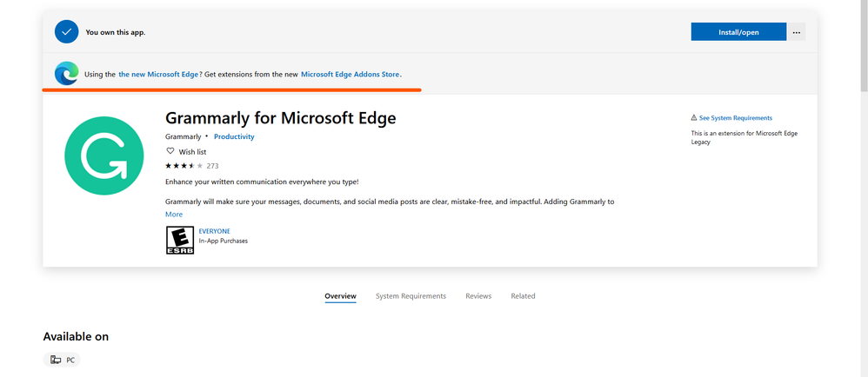Click the Microsoft Edge logo icon
This screenshot has height=377, width=868.
click(x=67, y=74)
